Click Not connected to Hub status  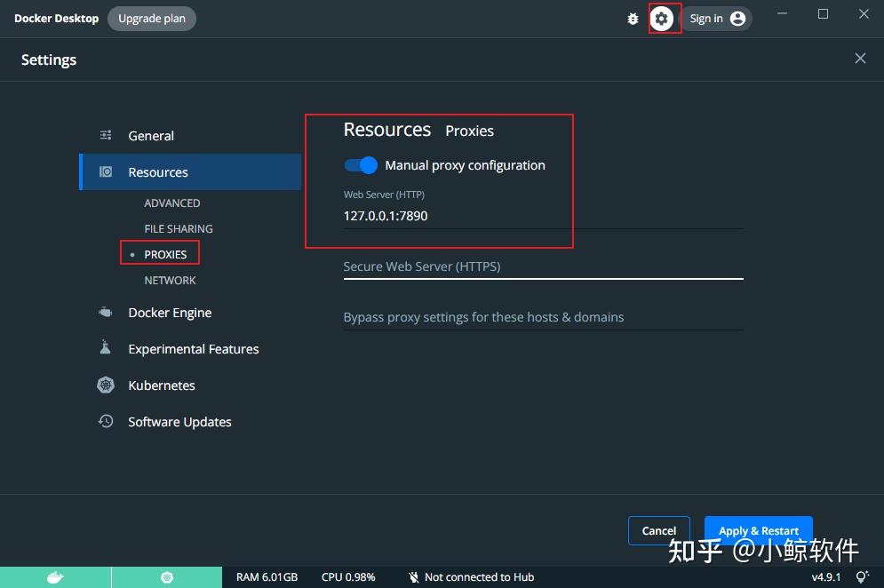click(x=480, y=577)
